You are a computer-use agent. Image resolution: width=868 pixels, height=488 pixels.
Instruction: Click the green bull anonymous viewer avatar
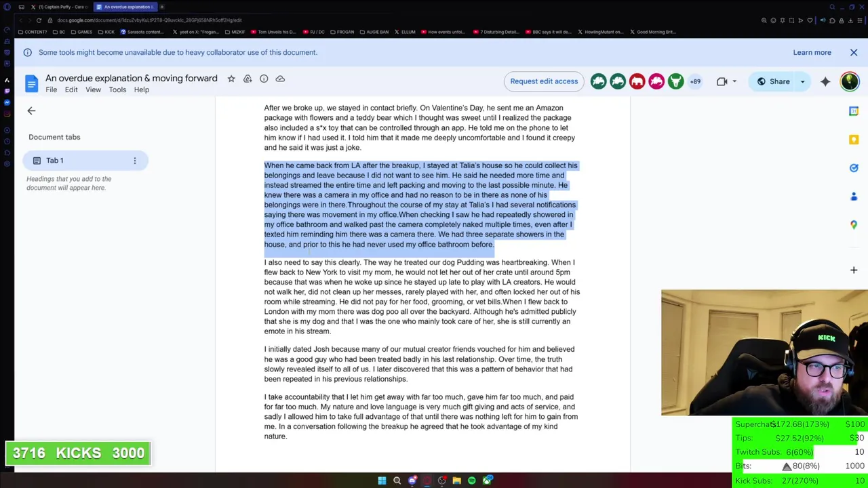click(675, 81)
